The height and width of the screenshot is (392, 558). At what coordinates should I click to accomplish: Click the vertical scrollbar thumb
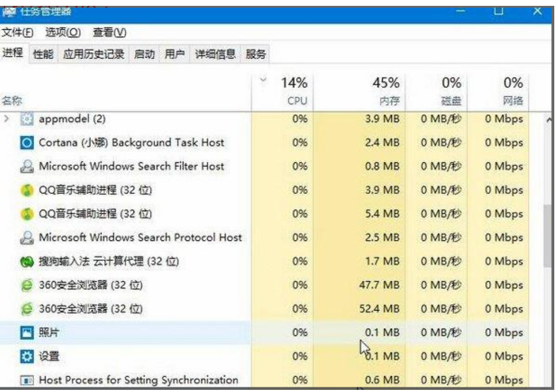(x=547, y=236)
